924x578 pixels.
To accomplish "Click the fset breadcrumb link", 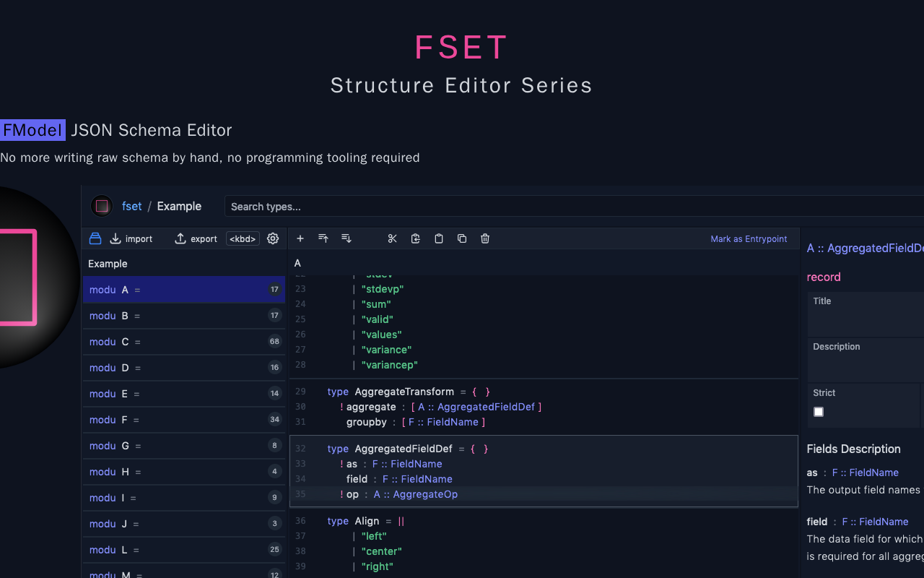I will click(131, 206).
